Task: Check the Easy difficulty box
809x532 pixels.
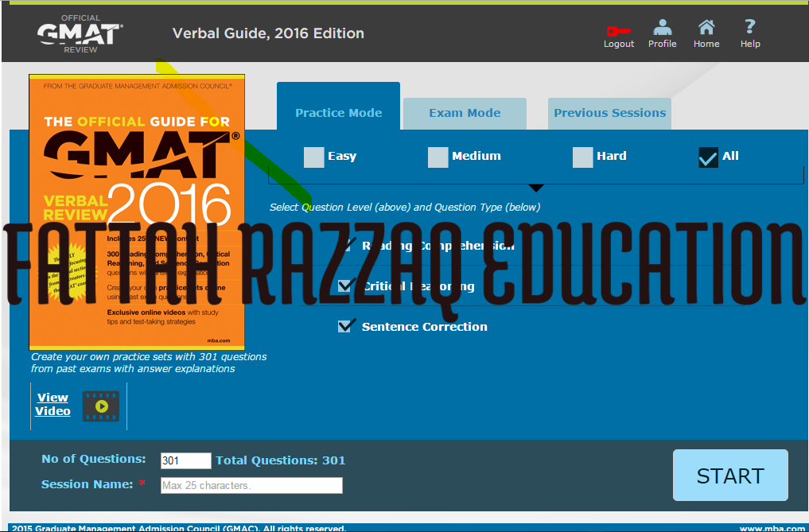Action: click(313, 157)
